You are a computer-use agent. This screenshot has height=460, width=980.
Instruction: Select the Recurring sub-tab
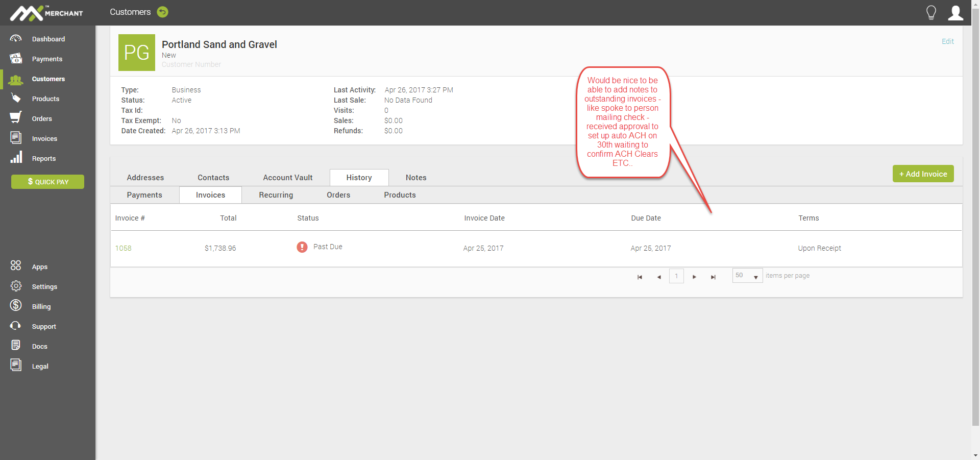pyautogui.click(x=276, y=195)
